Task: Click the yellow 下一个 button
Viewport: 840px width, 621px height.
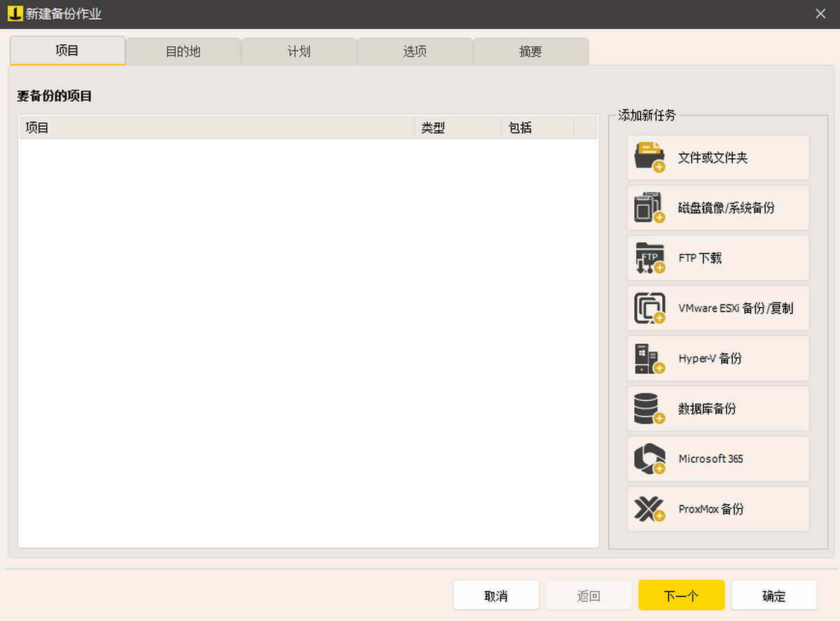Action: (x=681, y=596)
